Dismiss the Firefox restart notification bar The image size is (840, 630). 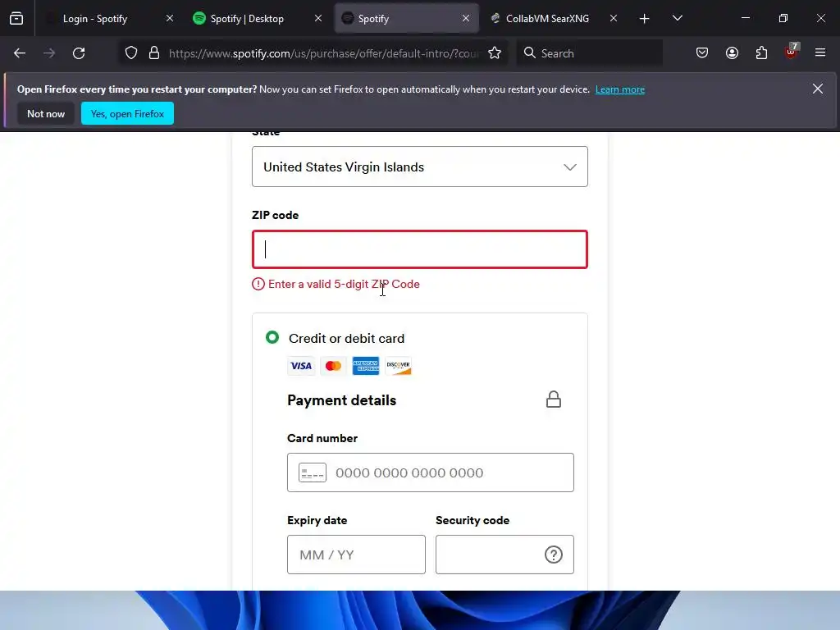tap(818, 89)
